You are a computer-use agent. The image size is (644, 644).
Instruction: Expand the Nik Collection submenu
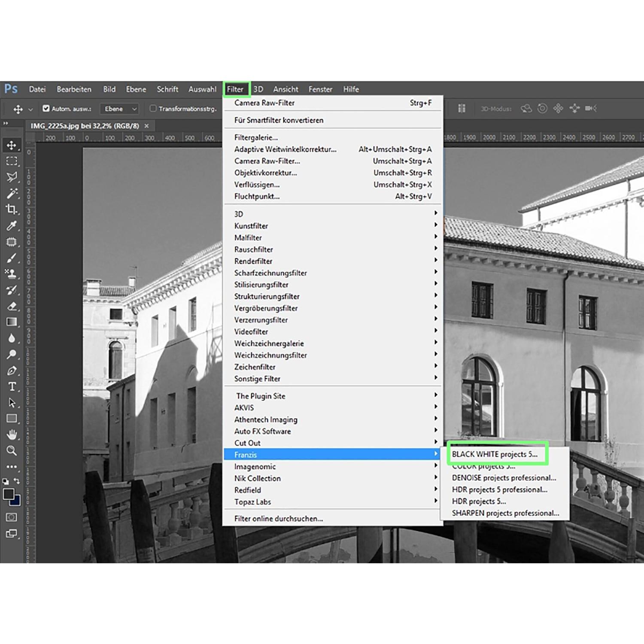point(333,478)
